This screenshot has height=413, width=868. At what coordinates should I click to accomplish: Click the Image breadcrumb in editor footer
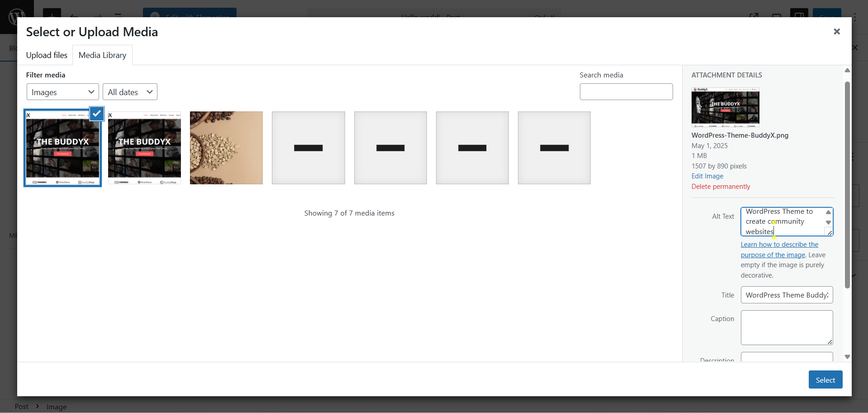(x=57, y=407)
